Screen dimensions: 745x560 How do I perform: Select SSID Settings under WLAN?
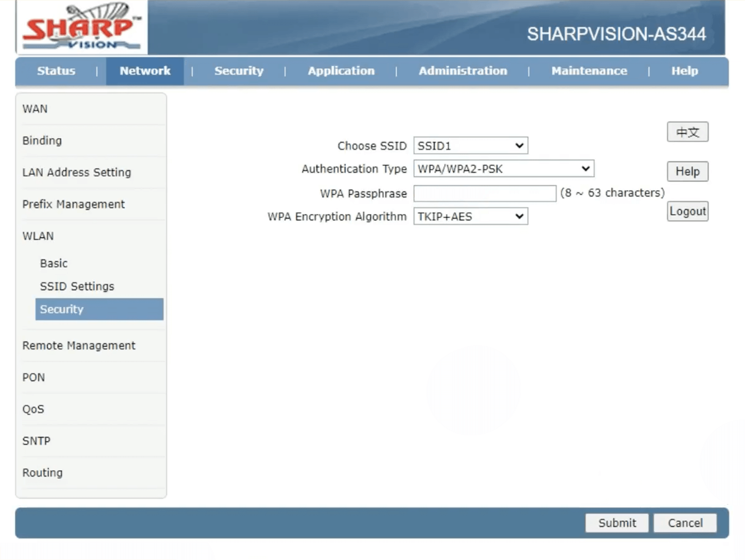[77, 286]
